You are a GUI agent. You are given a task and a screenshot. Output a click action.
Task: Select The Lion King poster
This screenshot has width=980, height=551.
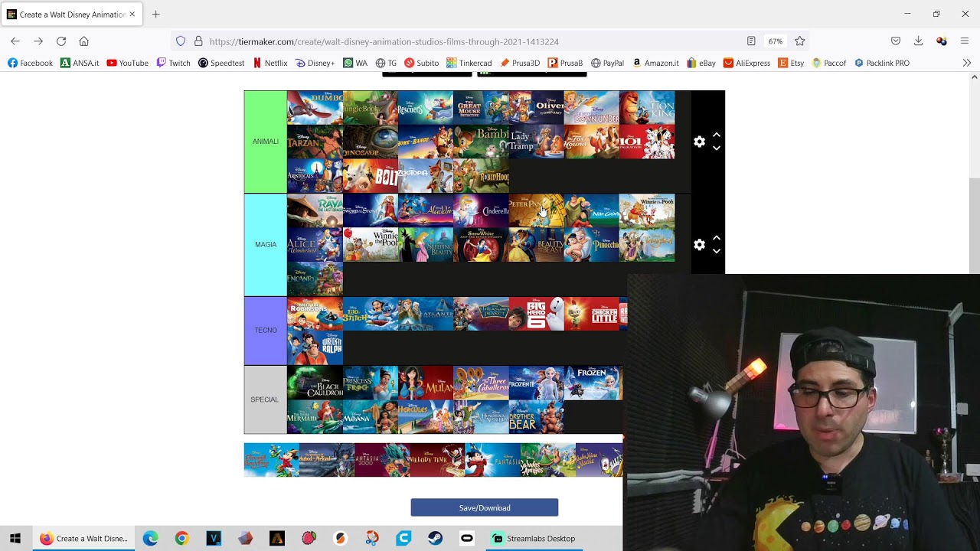point(647,107)
